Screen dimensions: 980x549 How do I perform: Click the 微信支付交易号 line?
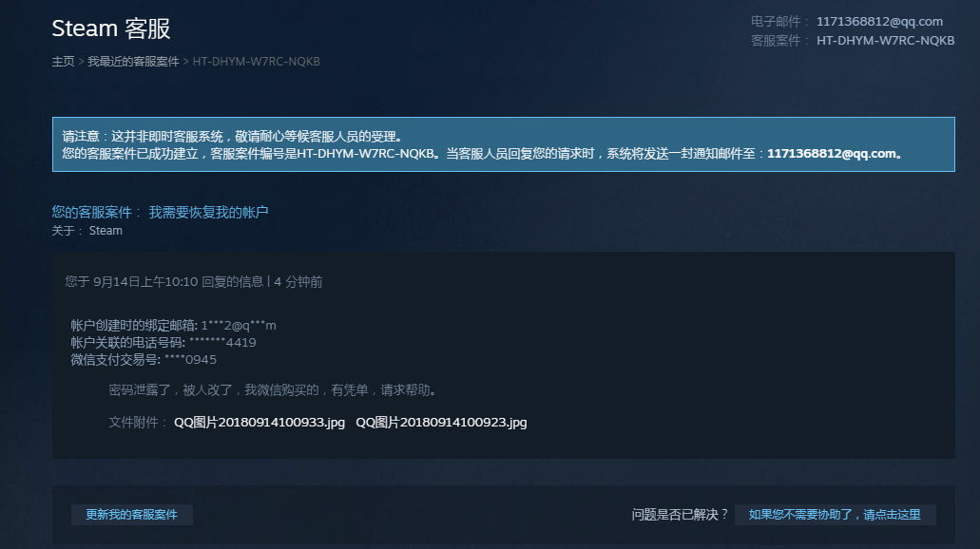pyautogui.click(x=144, y=360)
